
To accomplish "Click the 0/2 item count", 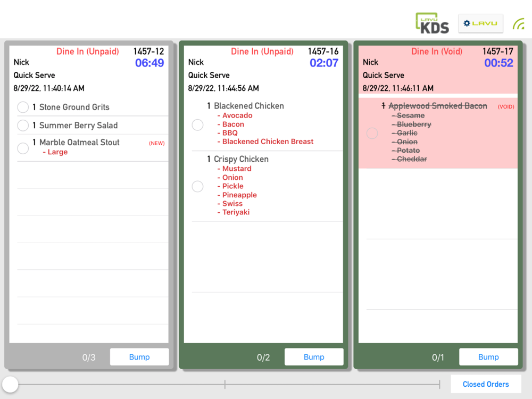I will coord(263,358).
